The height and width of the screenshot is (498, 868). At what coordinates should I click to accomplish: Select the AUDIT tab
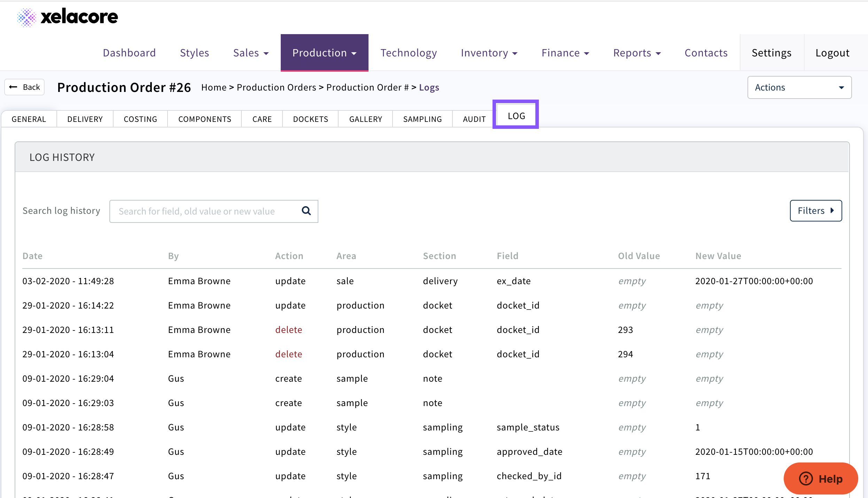[474, 119]
